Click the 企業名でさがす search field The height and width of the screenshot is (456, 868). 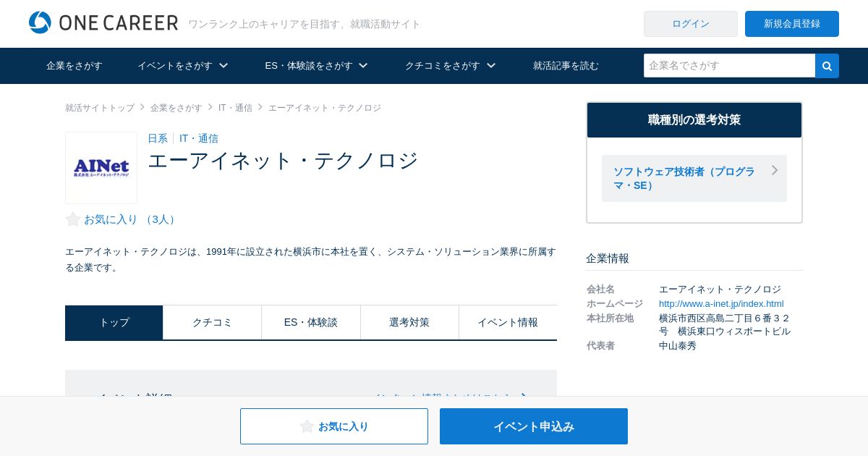pos(729,66)
